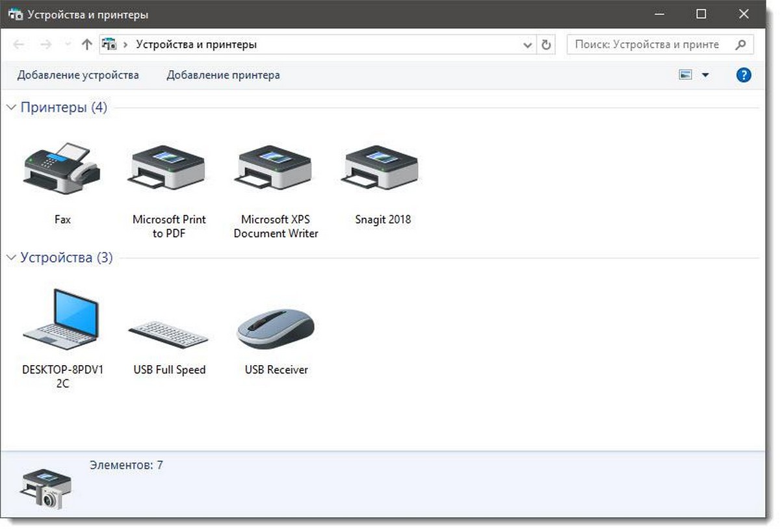The image size is (780, 532).
Task: Select the Snagit 2018 printer
Action: pos(383,168)
